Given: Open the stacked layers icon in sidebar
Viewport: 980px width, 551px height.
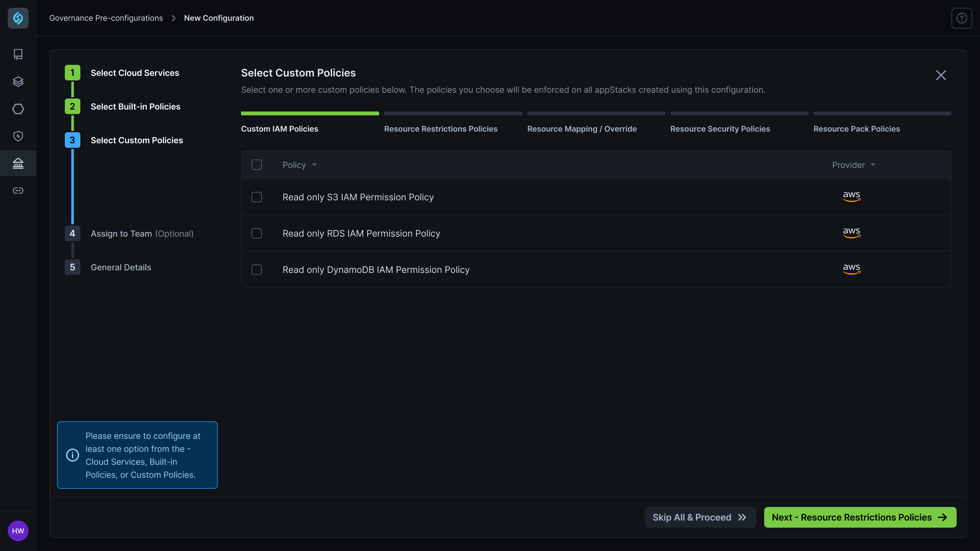Looking at the screenshot, I should 18,81.
